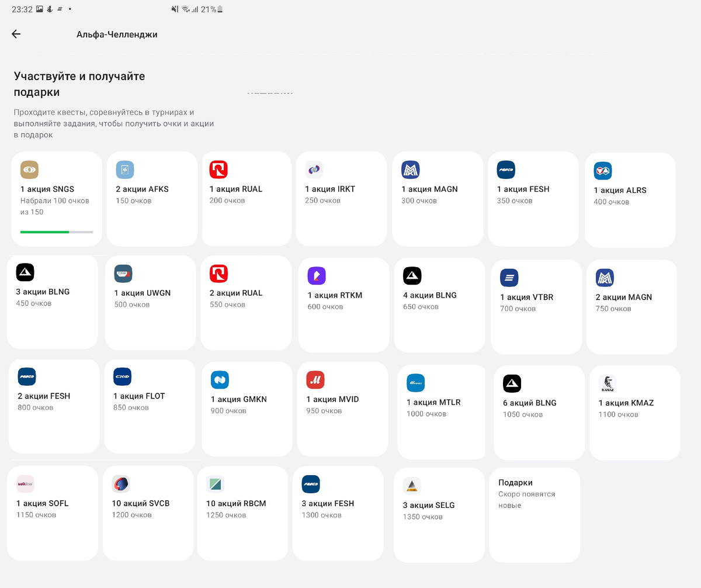Select the "1 акция KMAZ" label
Viewport: 701px width, 588px height.
[x=626, y=403]
